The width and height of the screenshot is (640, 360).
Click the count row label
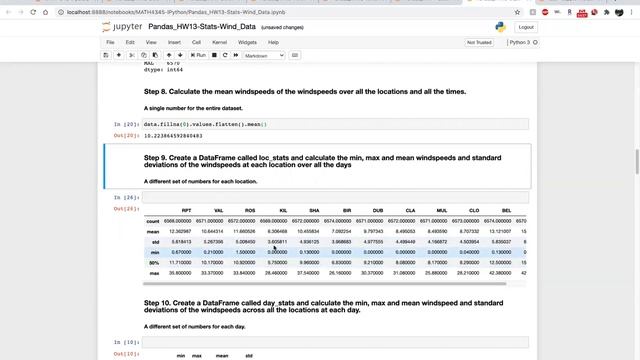(153, 221)
